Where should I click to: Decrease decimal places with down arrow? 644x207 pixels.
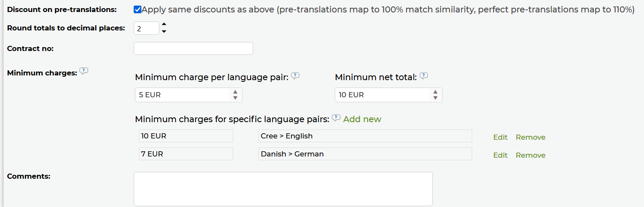point(164,32)
